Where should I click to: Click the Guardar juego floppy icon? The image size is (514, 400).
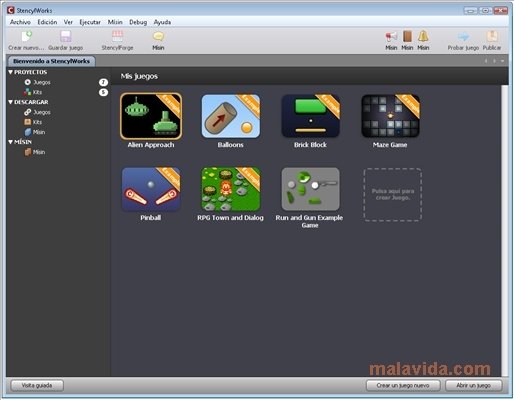click(x=66, y=36)
